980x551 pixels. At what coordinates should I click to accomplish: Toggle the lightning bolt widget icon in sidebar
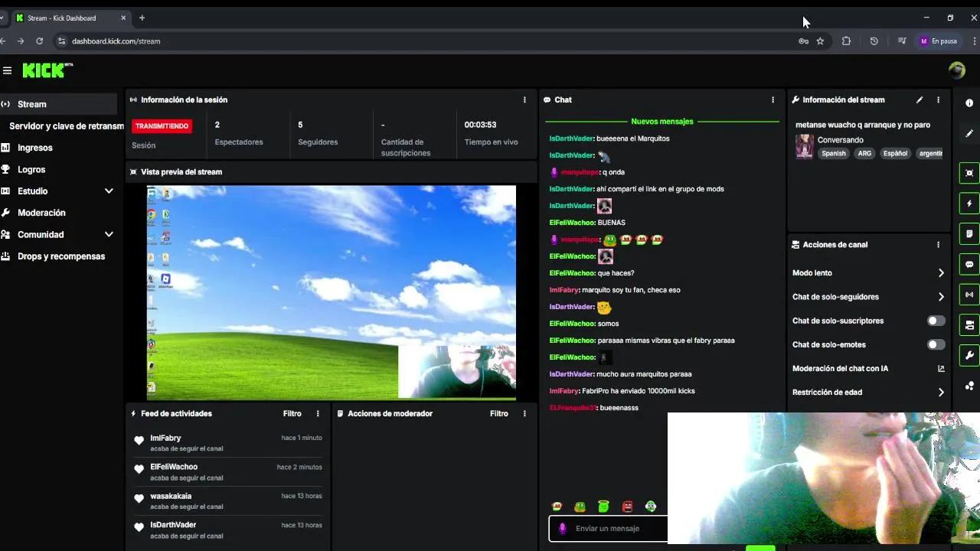(x=969, y=204)
